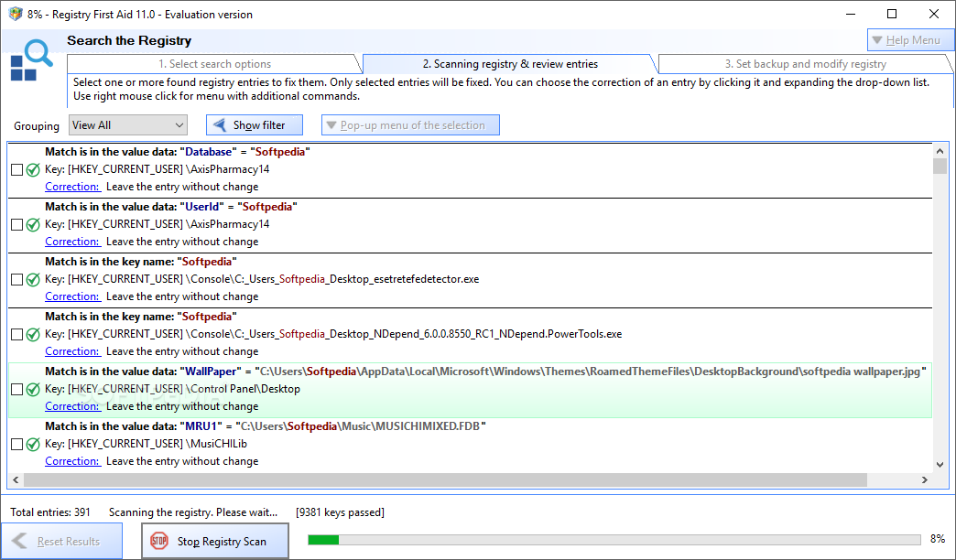956x560 pixels.
Task: Click the horizontal scrollbar left arrow
Action: [x=16, y=480]
